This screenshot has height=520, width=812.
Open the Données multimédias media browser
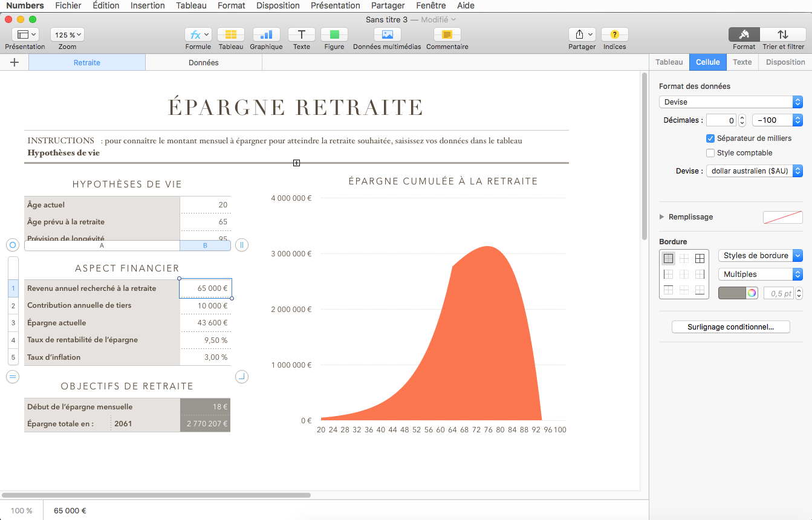point(387,34)
